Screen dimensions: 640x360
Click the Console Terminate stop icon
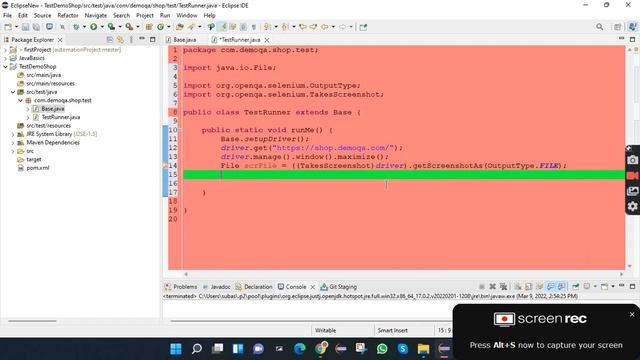[x=482, y=287]
